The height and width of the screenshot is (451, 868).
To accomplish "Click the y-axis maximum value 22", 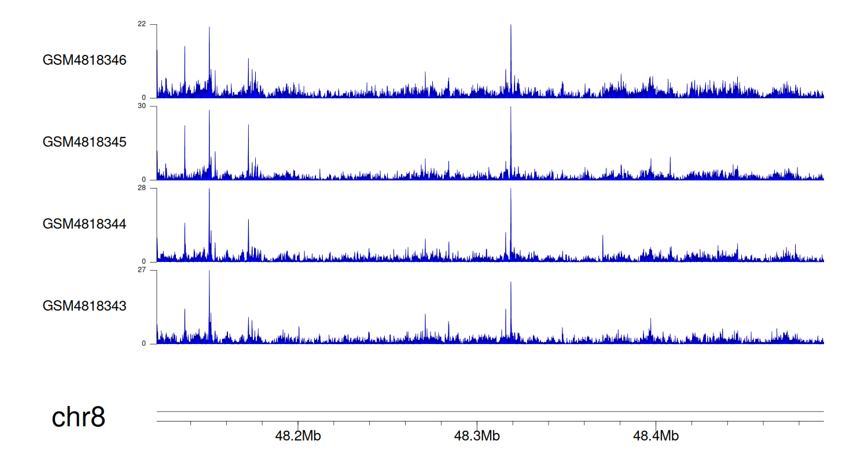I will 142,24.
